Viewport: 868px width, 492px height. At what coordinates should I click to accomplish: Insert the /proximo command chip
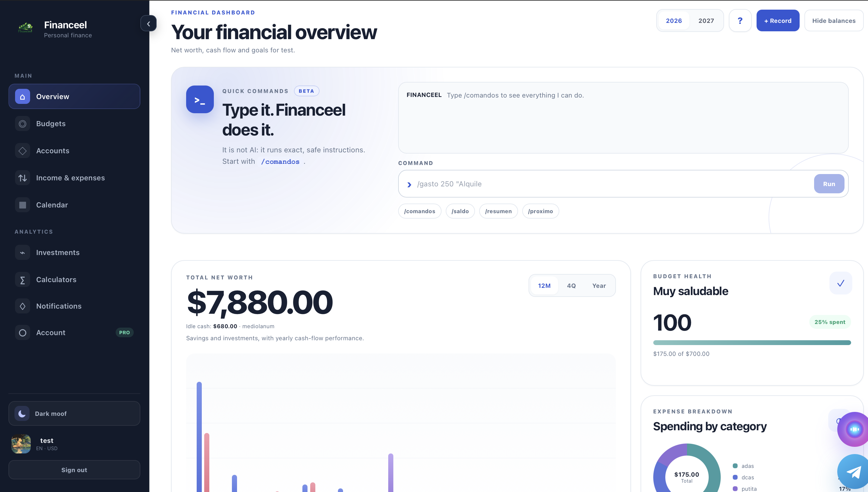(x=541, y=211)
